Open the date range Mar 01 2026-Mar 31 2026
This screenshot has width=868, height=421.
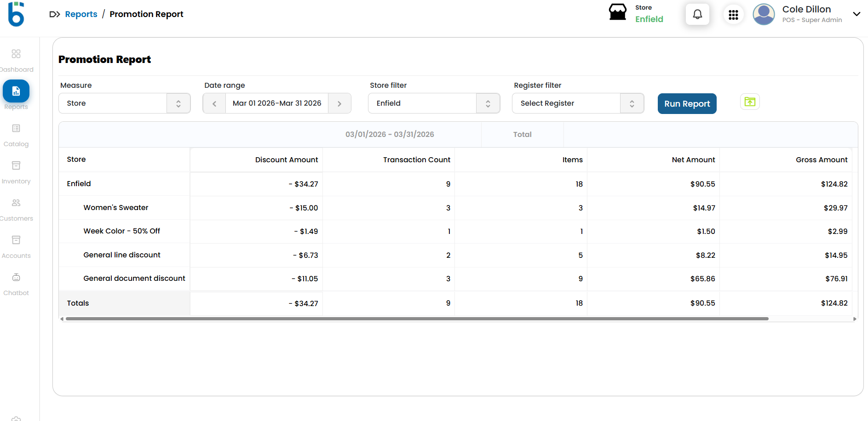click(x=277, y=103)
